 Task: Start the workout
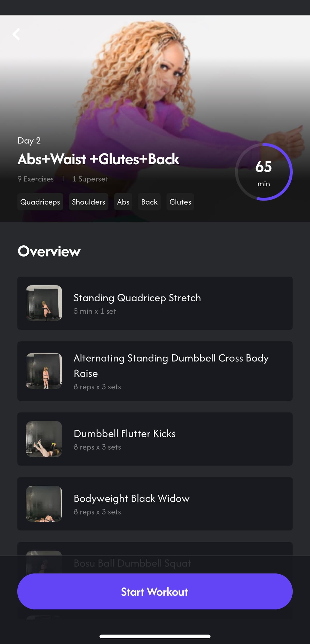point(155,592)
